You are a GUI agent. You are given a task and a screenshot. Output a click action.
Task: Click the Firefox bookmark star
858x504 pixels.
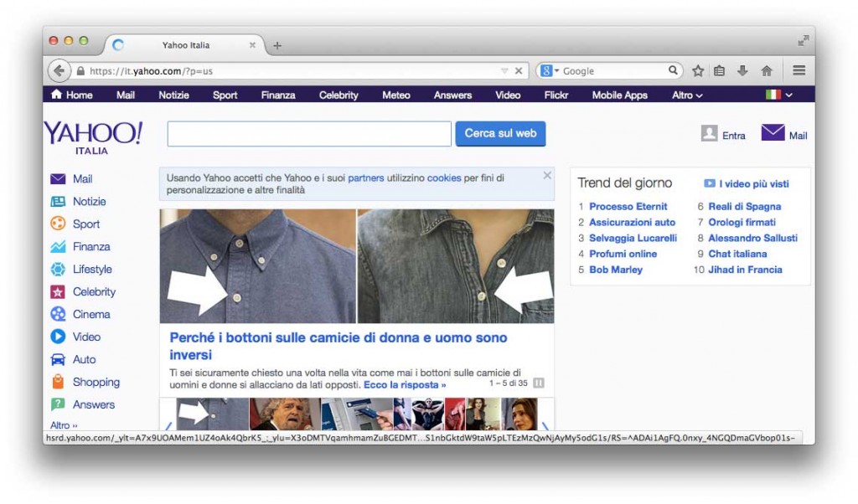pyautogui.click(x=700, y=70)
